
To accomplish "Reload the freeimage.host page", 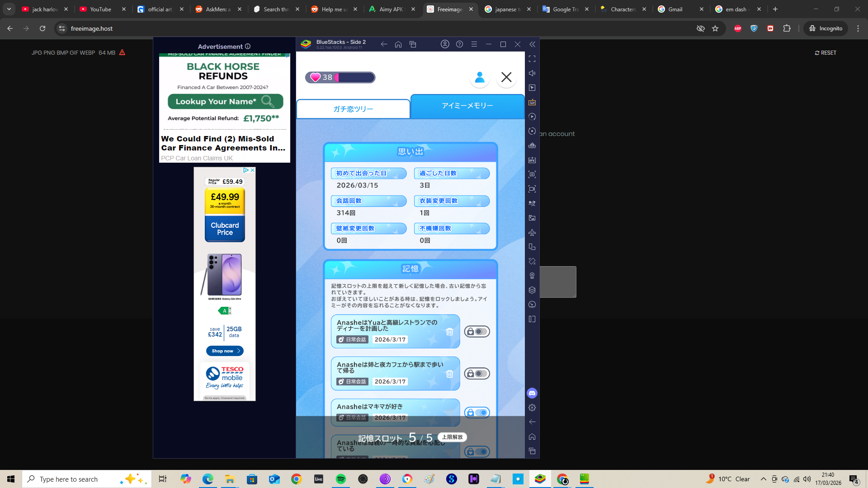I will point(42,28).
